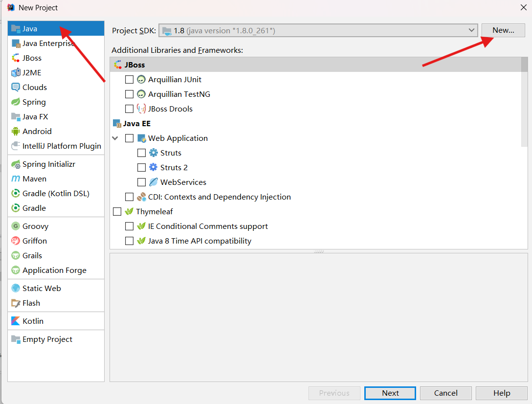This screenshot has width=532, height=404.
Task: Open Help for New Project
Action: [x=502, y=393]
